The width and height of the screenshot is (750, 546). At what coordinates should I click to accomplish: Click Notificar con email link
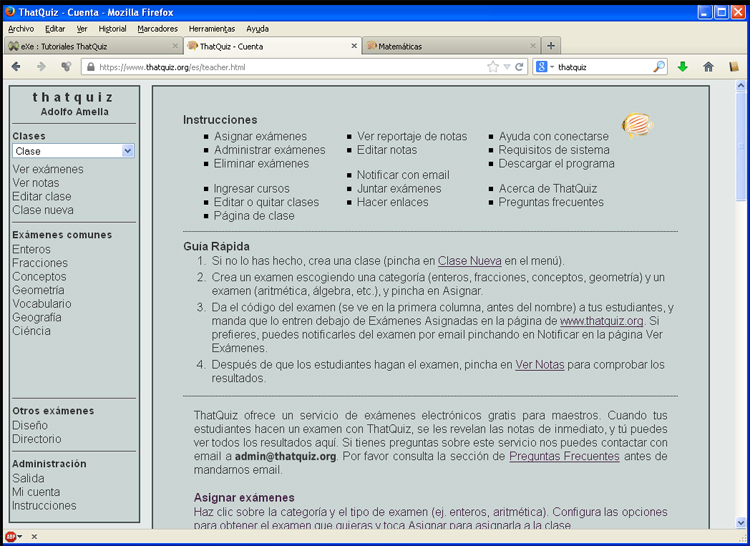(403, 175)
